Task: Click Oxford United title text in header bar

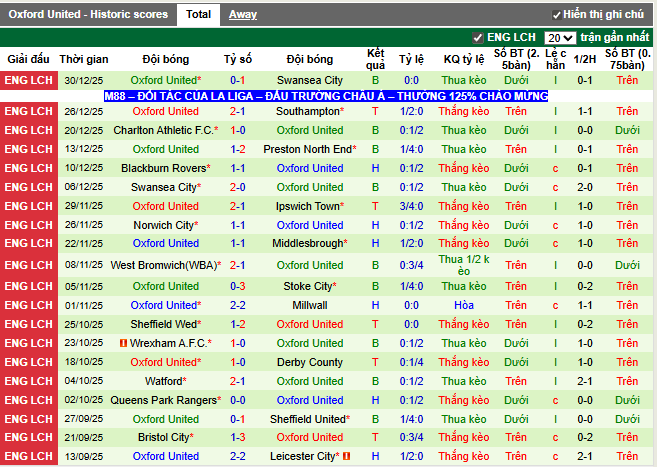Action: 88,14
